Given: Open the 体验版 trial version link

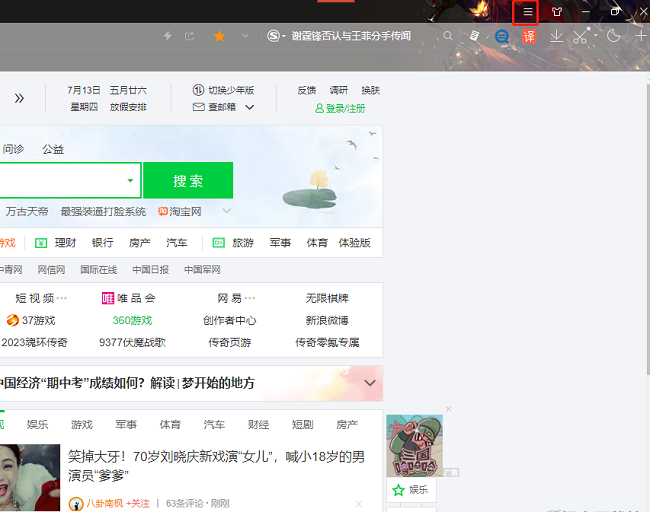Looking at the screenshot, I should tap(354, 243).
